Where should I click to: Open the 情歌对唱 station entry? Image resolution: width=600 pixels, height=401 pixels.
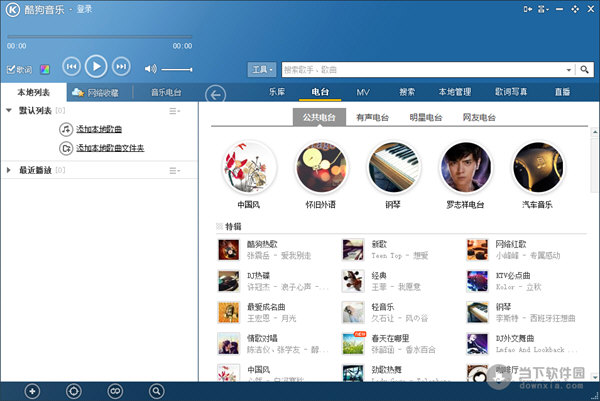[x=274, y=344]
